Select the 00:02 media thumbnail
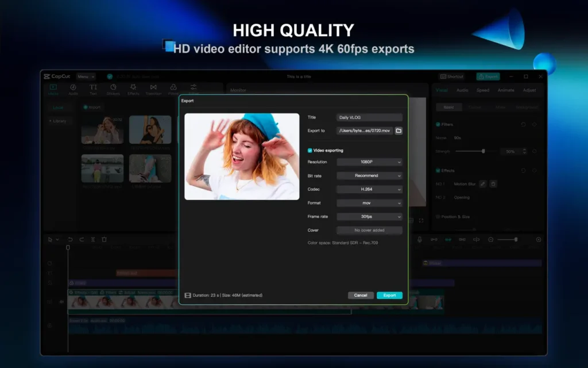This screenshot has height=368, width=588. click(102, 129)
